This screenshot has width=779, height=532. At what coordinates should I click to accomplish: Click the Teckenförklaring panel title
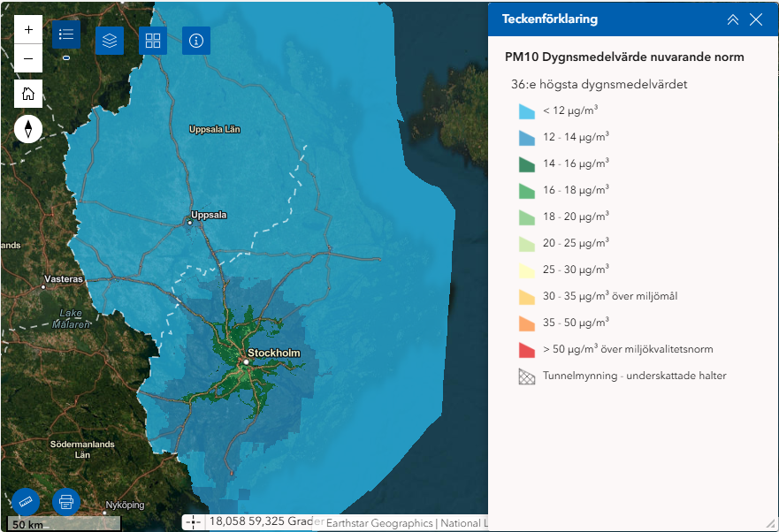[x=550, y=19]
